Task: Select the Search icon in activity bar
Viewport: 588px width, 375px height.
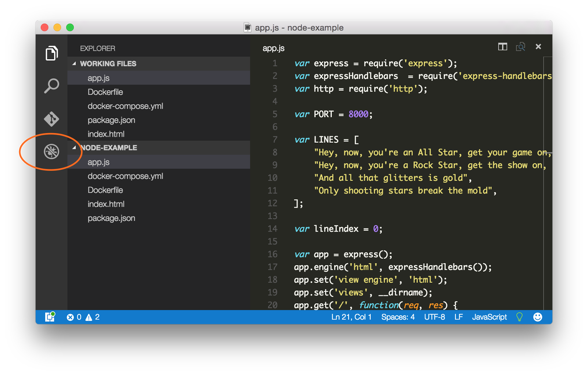Action: click(x=51, y=86)
